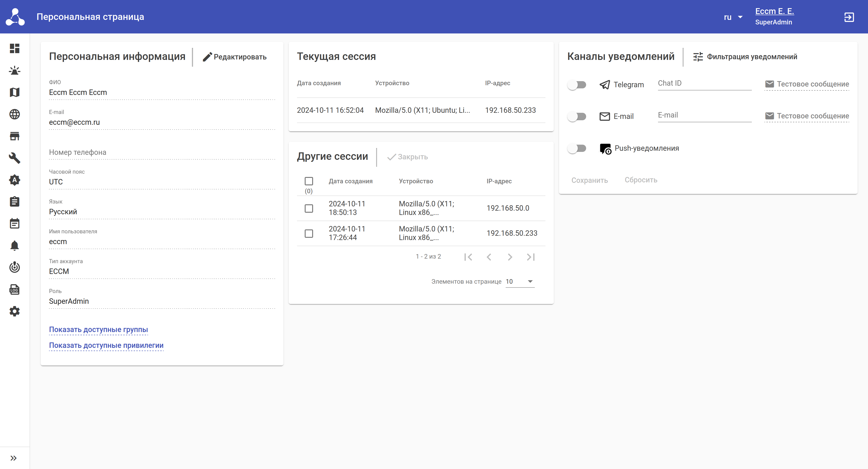The width and height of the screenshot is (868, 469).
Task: Open the bell notifications icon in sidebar
Action: [x=14, y=246]
